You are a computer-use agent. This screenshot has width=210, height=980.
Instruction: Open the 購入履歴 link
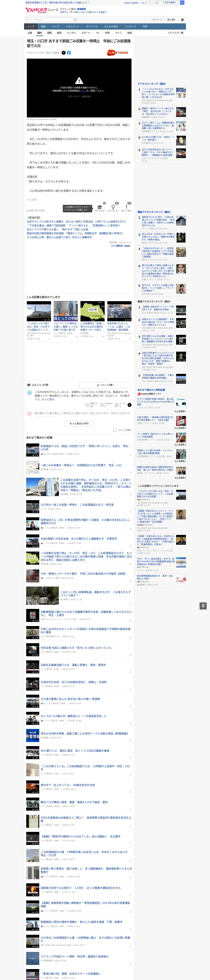171,20
